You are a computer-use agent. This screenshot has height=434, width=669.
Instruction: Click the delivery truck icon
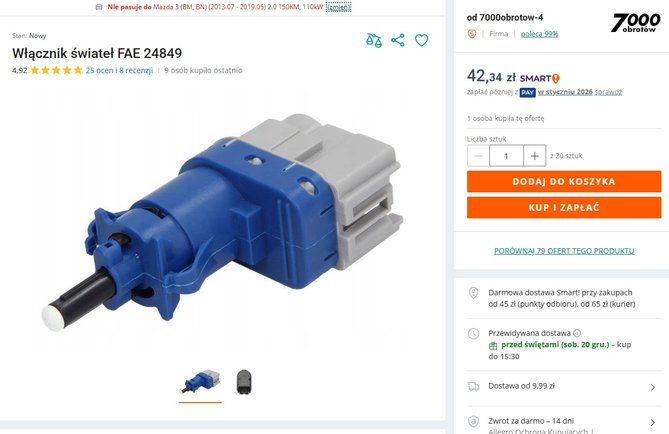point(474,386)
